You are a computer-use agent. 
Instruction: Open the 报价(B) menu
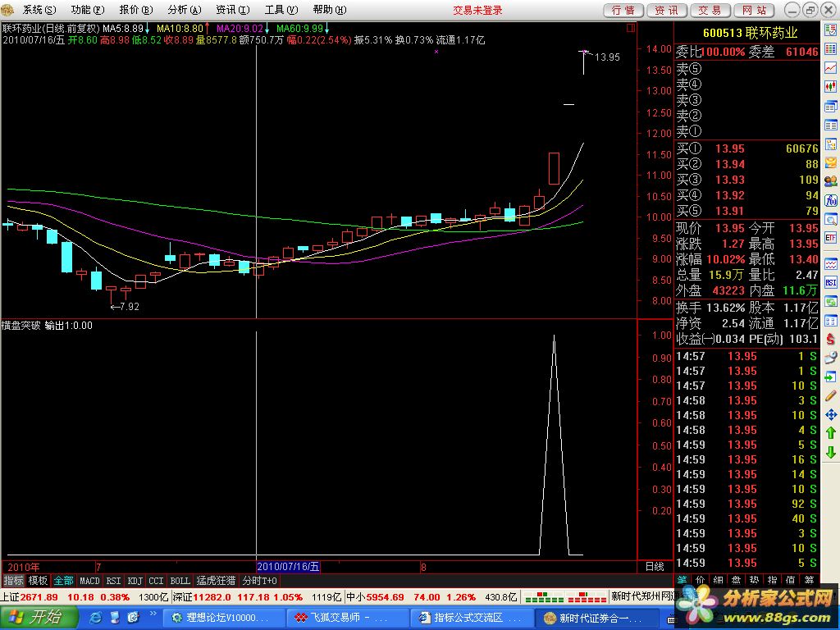pyautogui.click(x=136, y=10)
